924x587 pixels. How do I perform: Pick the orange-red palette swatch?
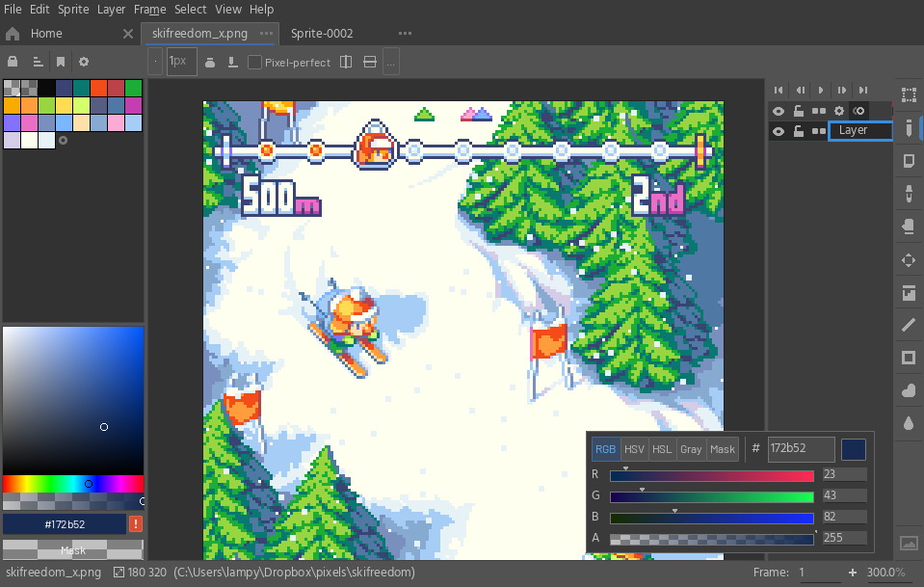(x=98, y=88)
